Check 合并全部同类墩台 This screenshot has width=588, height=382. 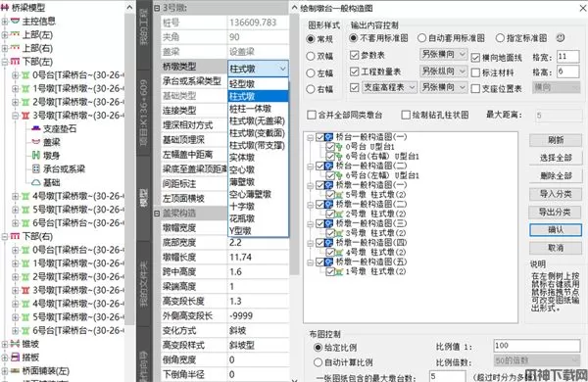pos(312,115)
